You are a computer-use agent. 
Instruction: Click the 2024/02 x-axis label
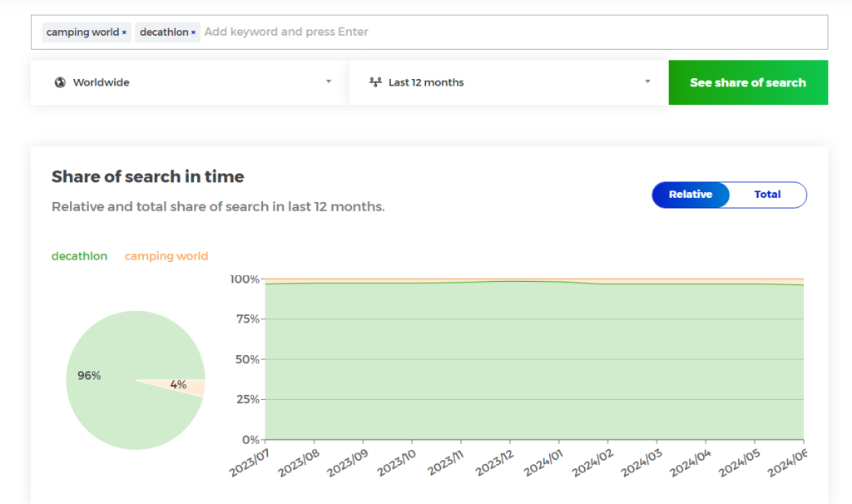(x=592, y=463)
